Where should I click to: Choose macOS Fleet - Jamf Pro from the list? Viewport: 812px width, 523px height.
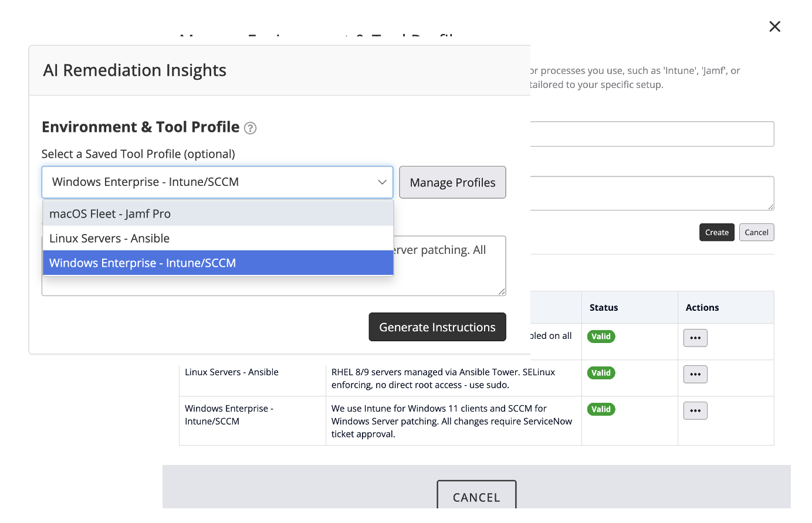pos(217,214)
